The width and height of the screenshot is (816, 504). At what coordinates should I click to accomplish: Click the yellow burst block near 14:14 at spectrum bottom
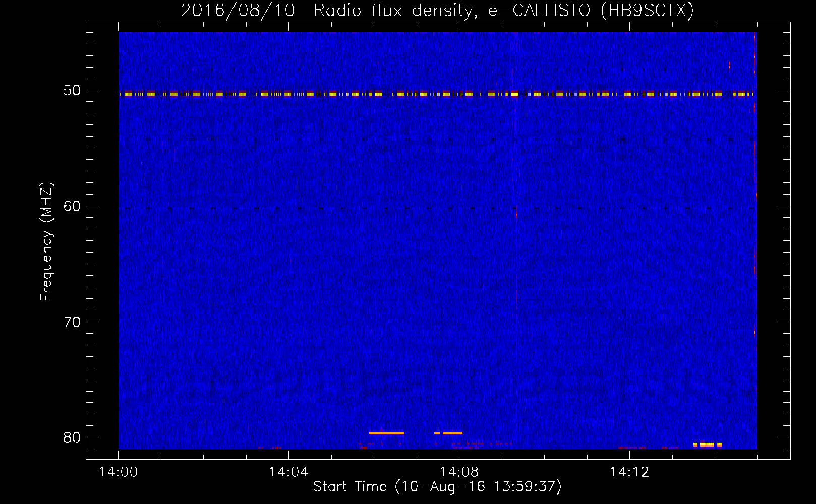coord(707,445)
